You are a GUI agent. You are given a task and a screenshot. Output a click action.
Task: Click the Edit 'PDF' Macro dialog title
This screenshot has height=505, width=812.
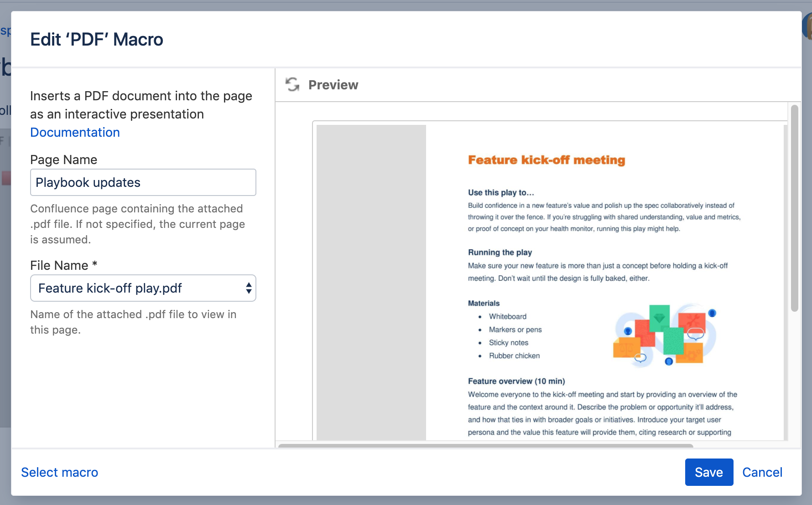97,40
